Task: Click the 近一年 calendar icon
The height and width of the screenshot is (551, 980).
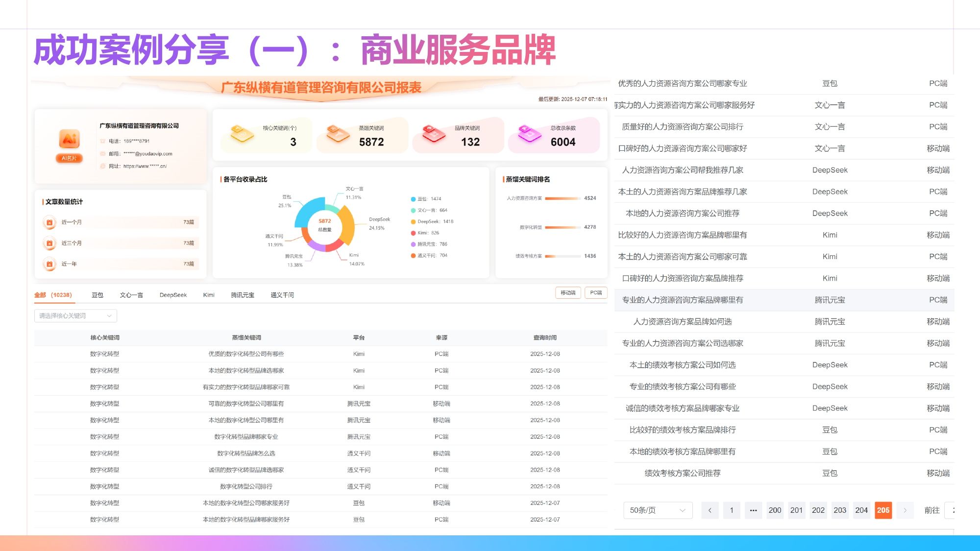Action: point(49,264)
